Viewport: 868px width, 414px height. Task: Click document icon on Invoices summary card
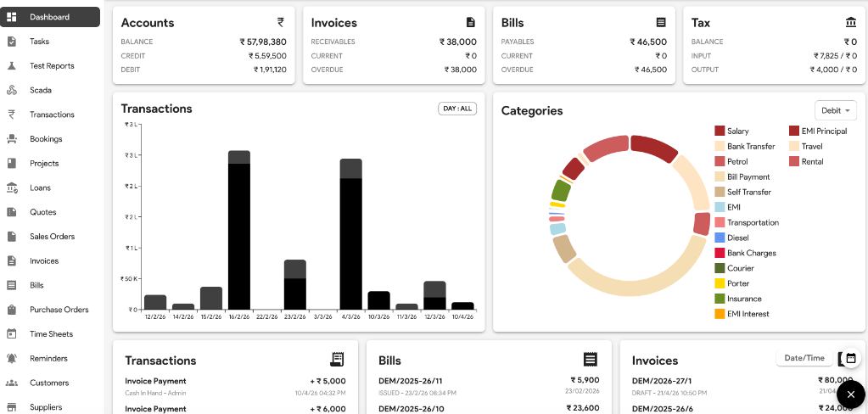471,23
